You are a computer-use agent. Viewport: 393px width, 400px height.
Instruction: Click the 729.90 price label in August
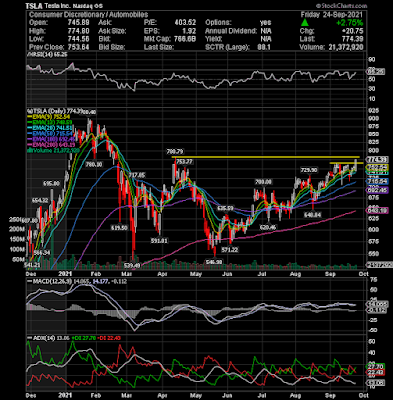309,170
